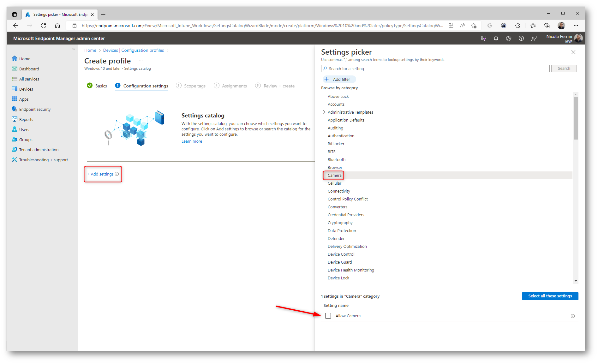This screenshot has width=598, height=364.
Task: Click Configuration profiles breadcrumb link
Action: (142, 50)
